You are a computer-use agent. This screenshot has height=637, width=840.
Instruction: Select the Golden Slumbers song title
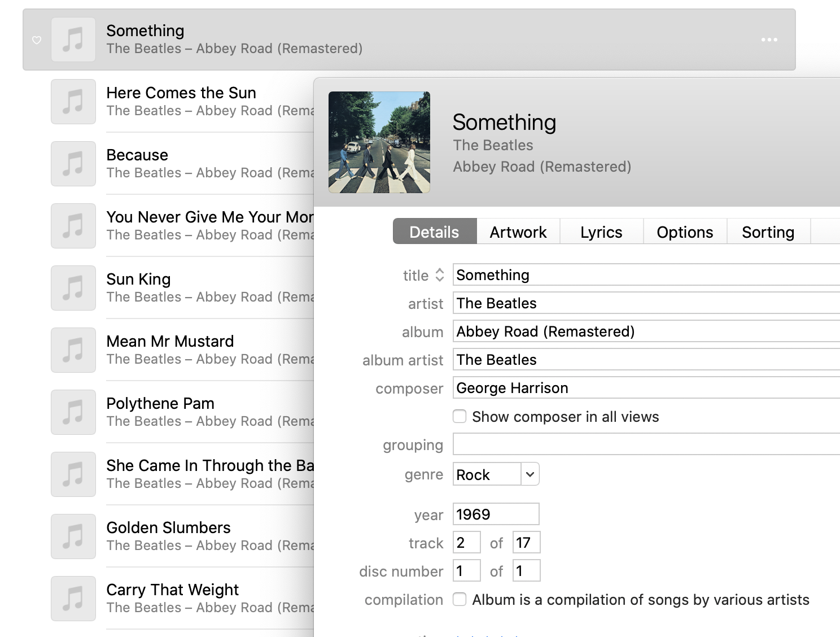click(168, 527)
